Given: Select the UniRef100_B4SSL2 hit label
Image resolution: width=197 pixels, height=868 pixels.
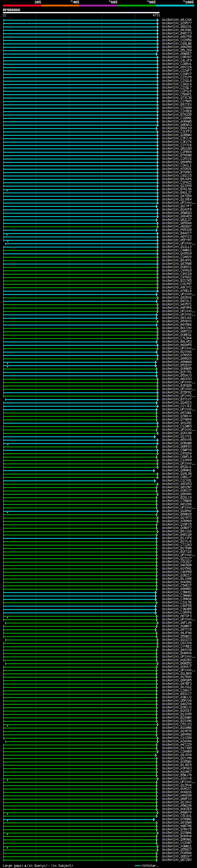Looking at the screenshot, I should click(176, 301).
